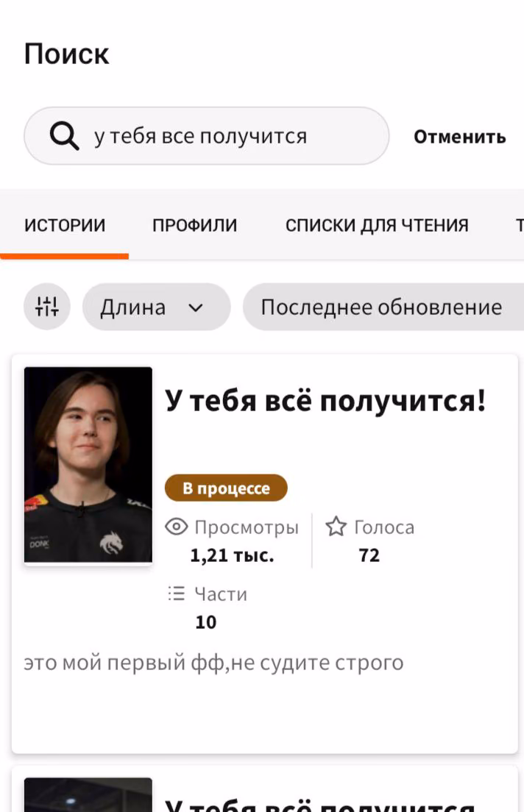Open story title У тебя всё получится!
The image size is (524, 812).
coord(325,401)
